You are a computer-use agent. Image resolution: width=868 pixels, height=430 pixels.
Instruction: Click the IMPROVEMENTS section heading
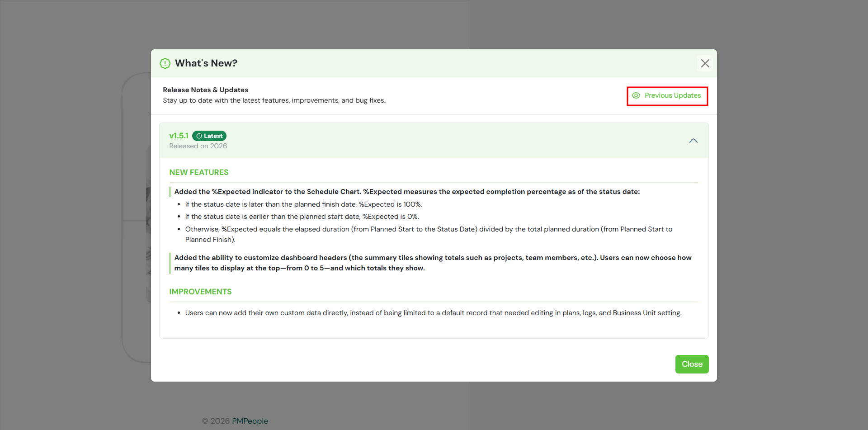200,292
